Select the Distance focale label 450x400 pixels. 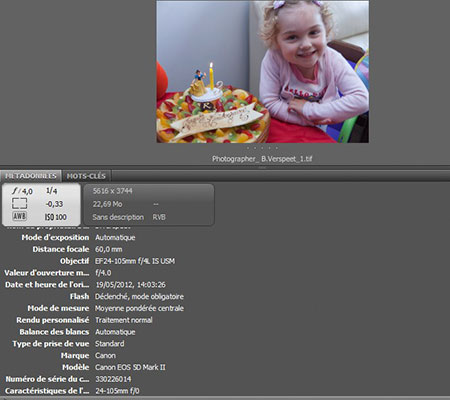61,249
